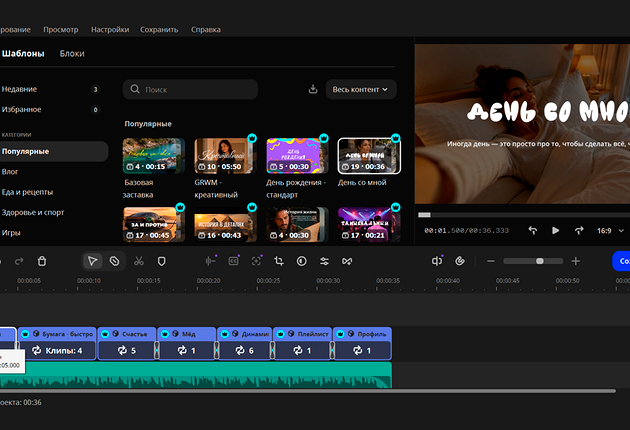Open the Настройки menu
630x430 pixels.
[x=110, y=30]
